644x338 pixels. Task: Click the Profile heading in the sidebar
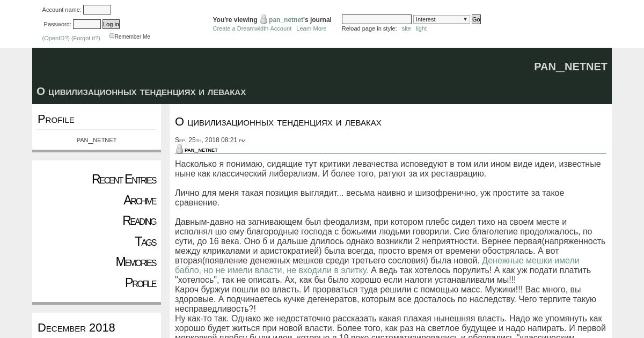click(56, 119)
